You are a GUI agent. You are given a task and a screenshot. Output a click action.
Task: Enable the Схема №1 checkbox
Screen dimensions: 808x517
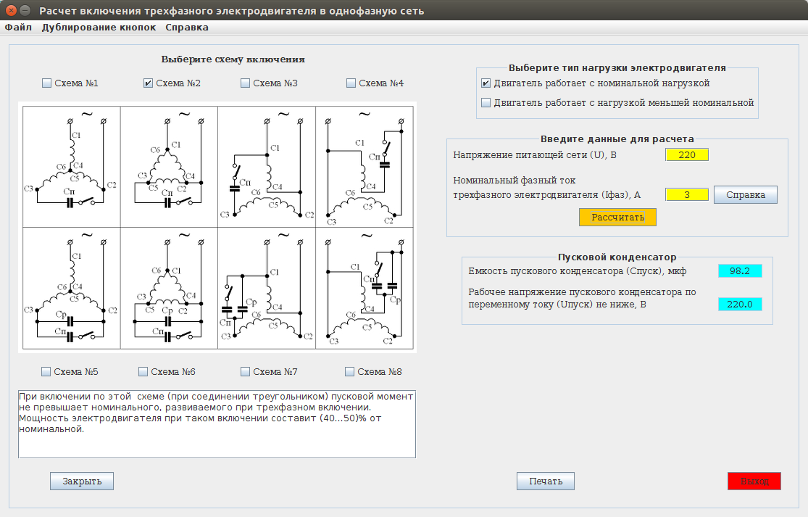coord(47,83)
